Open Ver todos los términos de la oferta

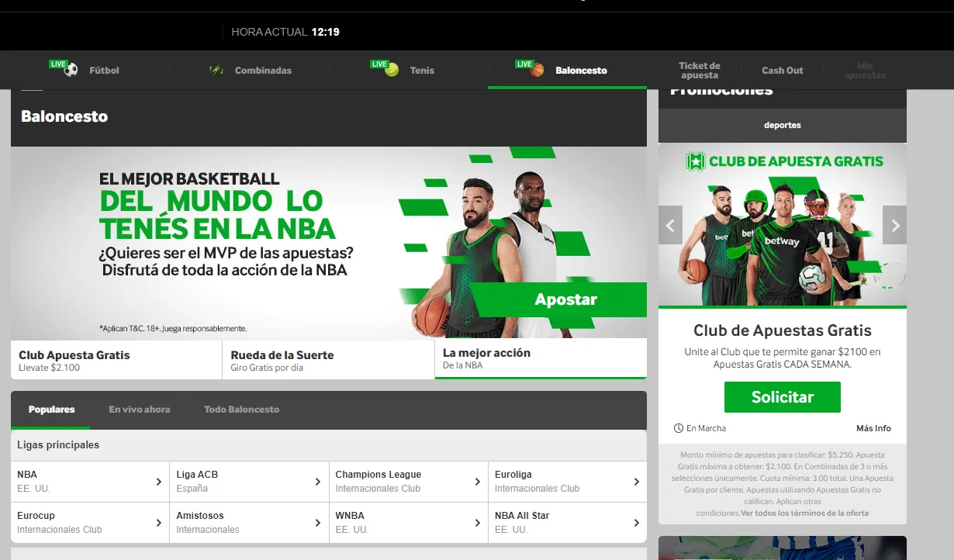click(x=804, y=513)
